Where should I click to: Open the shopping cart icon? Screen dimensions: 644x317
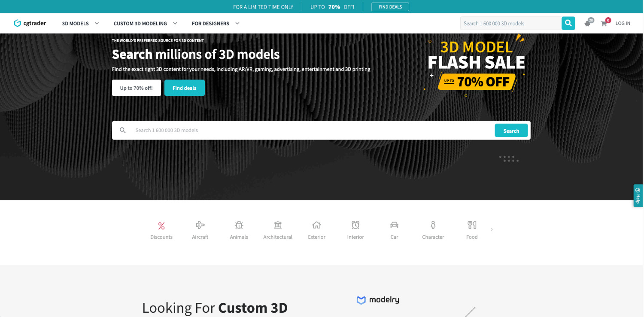coord(604,24)
